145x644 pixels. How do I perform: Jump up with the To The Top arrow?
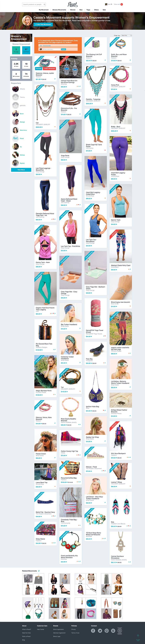[138, 637]
